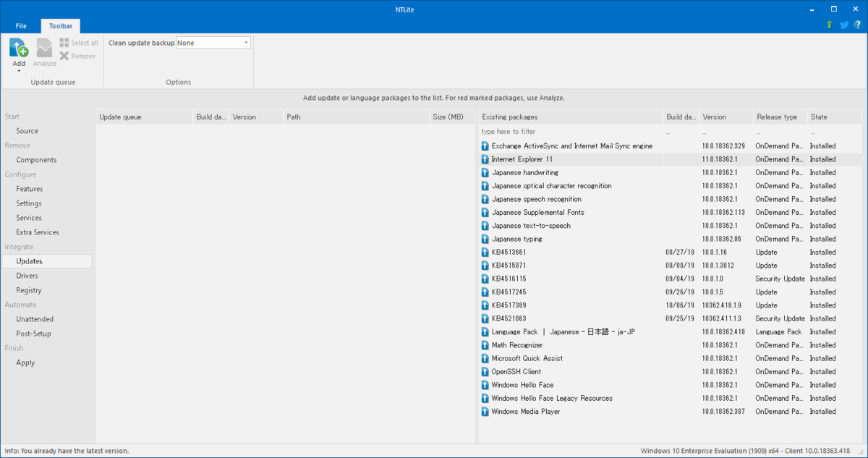Click icon beside Language Pack Japanese
The height and width of the screenshot is (458, 868).
485,331
